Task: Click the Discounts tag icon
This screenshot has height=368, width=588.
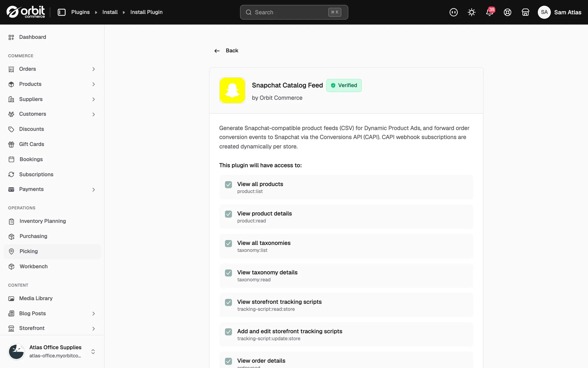Action: tap(11, 129)
